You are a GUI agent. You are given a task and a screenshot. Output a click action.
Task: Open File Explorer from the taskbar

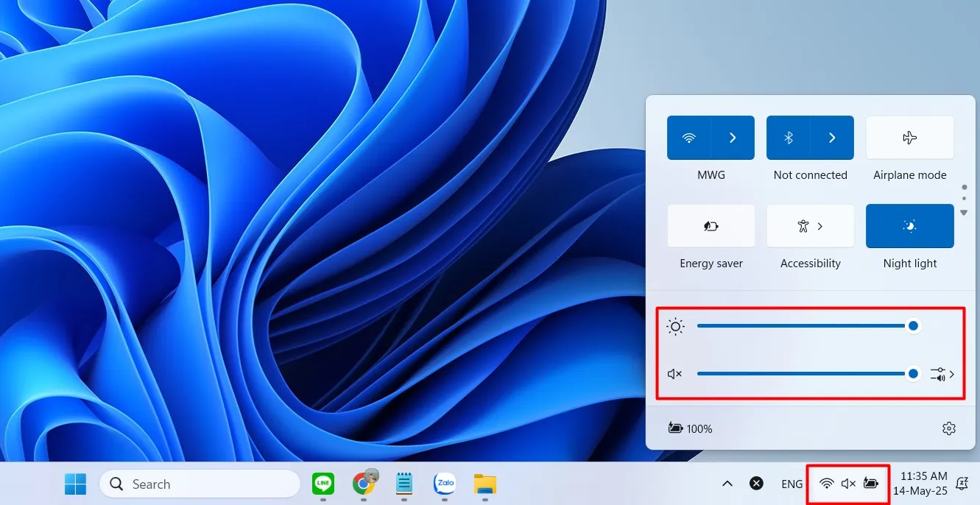coord(484,484)
